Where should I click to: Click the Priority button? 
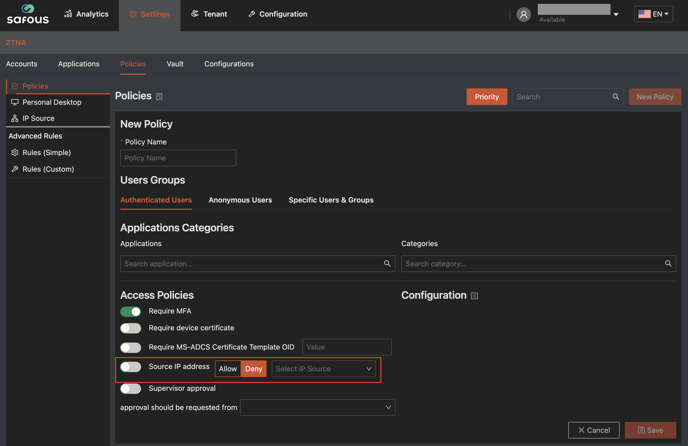pos(486,97)
